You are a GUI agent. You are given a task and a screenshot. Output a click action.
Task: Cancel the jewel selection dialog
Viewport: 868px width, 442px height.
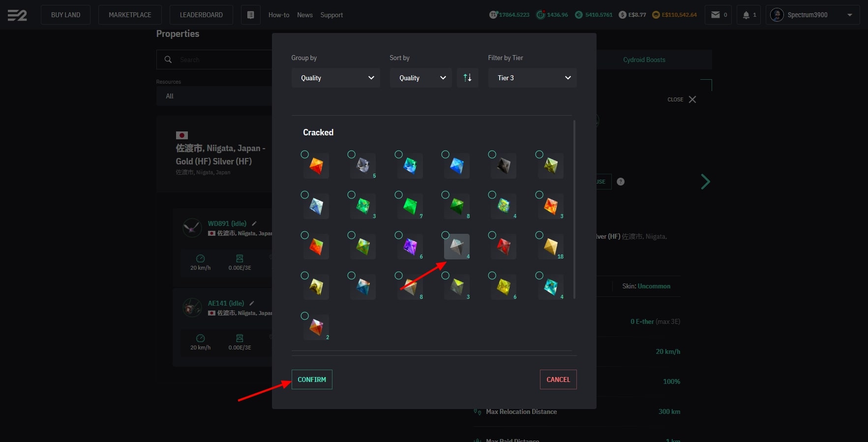(x=558, y=379)
